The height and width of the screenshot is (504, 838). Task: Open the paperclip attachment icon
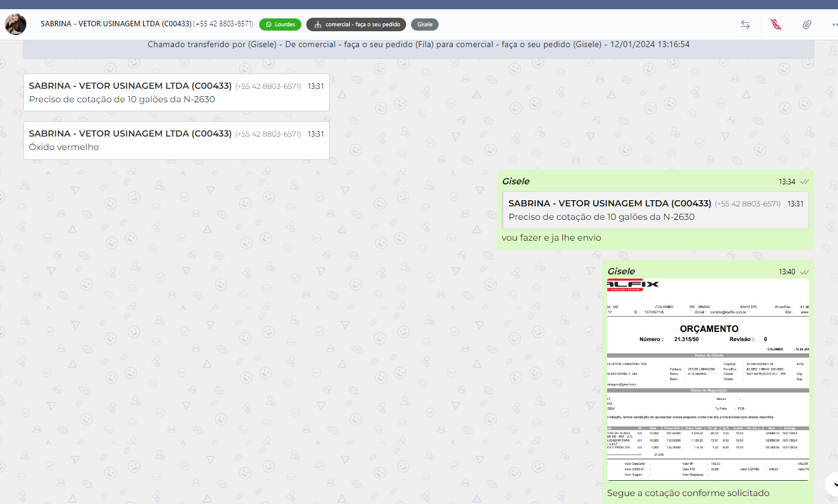coord(807,24)
